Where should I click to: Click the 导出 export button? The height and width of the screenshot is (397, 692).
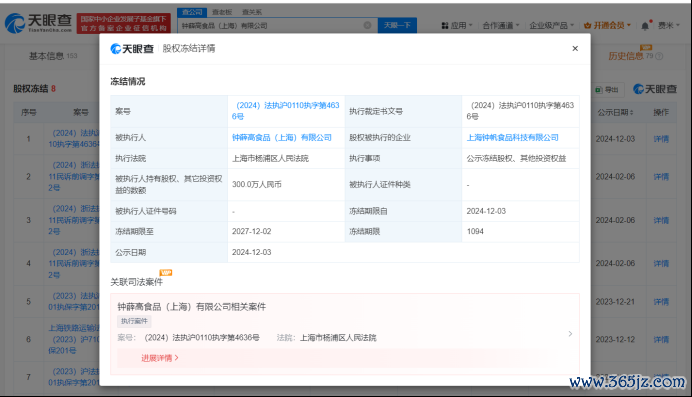[607, 90]
